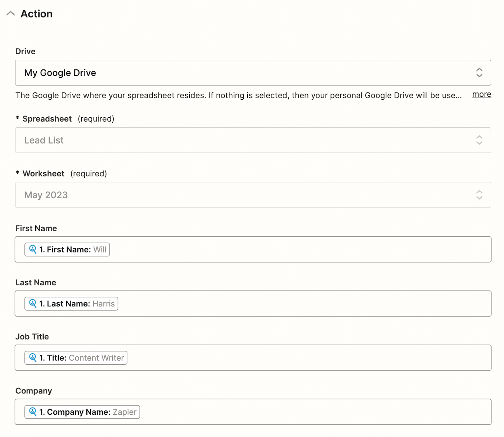The image size is (504, 437).
Task: Open the May 2023 worksheet dropdown
Action: 245,195
